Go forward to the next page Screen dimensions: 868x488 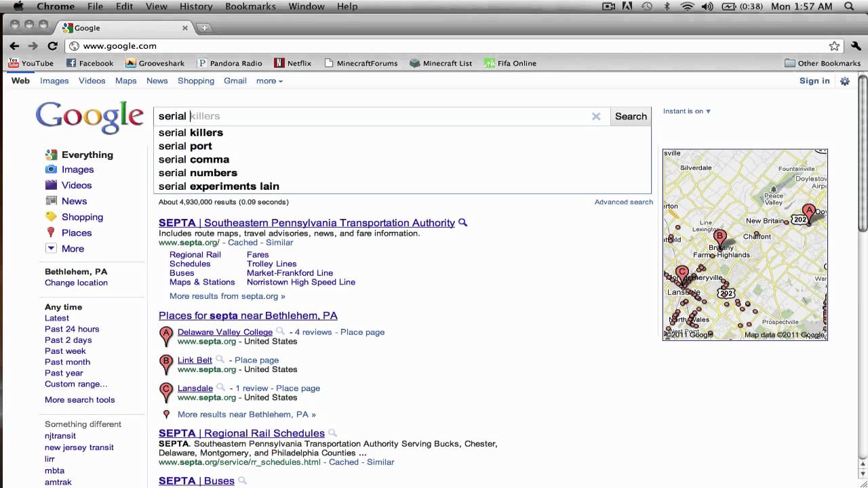click(x=33, y=45)
